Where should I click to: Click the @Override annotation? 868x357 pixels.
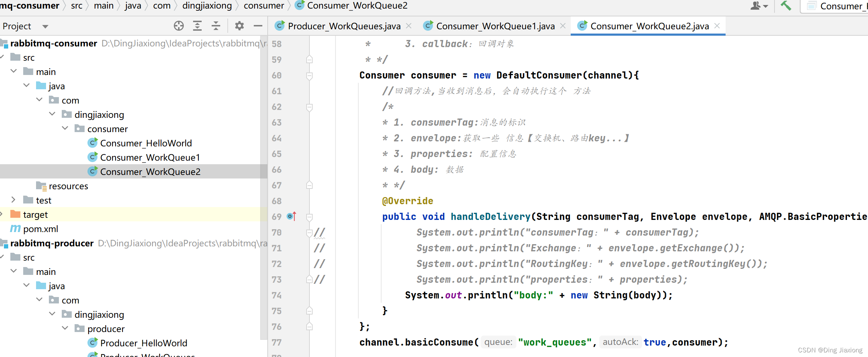coord(408,201)
